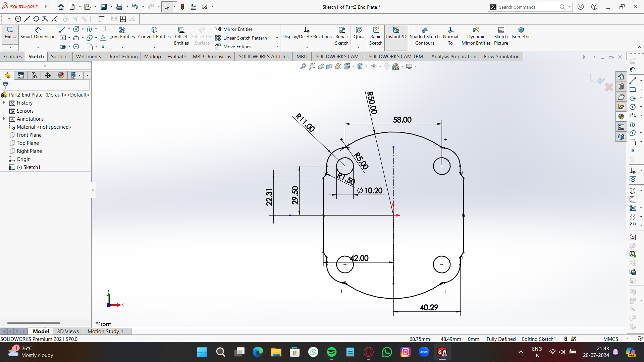
Task: Click the Convert Entities icon
Action: [x=154, y=33]
